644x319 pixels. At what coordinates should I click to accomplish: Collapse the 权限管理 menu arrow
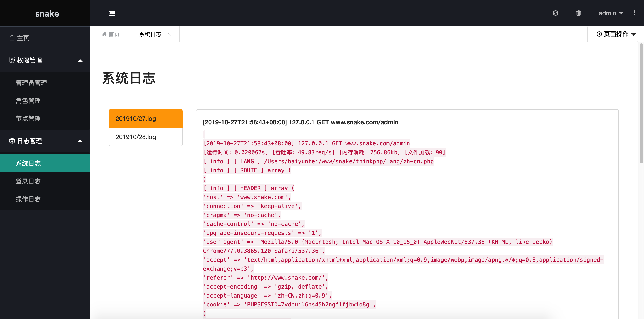(x=80, y=60)
